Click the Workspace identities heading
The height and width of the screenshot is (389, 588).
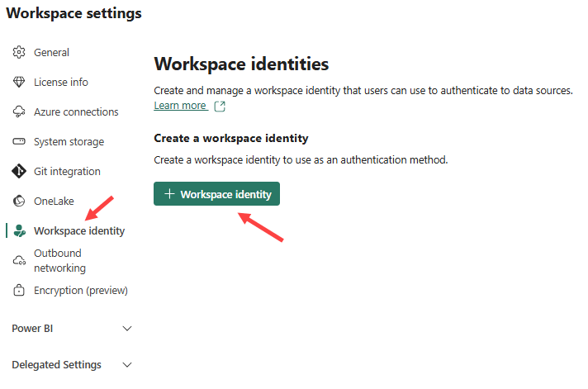[x=241, y=64]
